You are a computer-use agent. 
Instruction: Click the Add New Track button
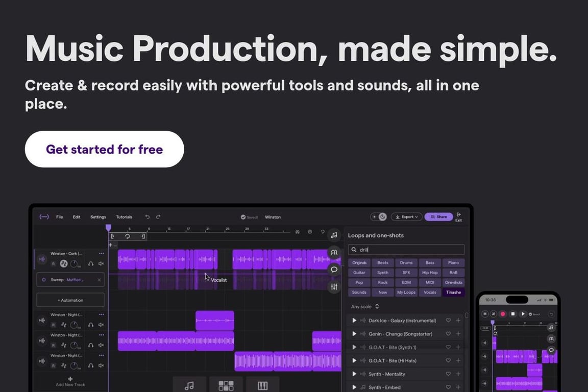click(x=70, y=382)
